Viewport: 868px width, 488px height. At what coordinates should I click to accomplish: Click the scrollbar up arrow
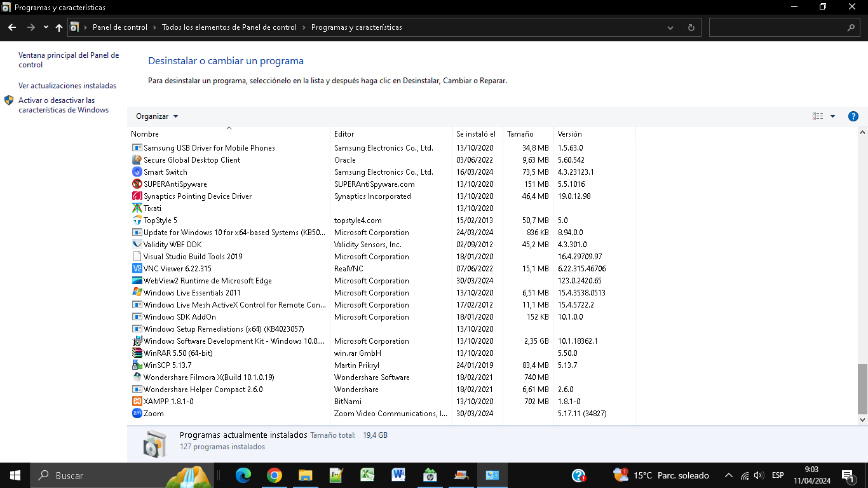pyautogui.click(x=862, y=133)
